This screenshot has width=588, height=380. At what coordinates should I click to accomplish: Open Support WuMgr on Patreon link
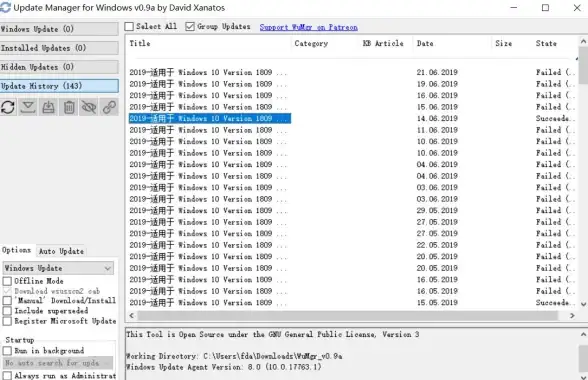[x=308, y=27]
